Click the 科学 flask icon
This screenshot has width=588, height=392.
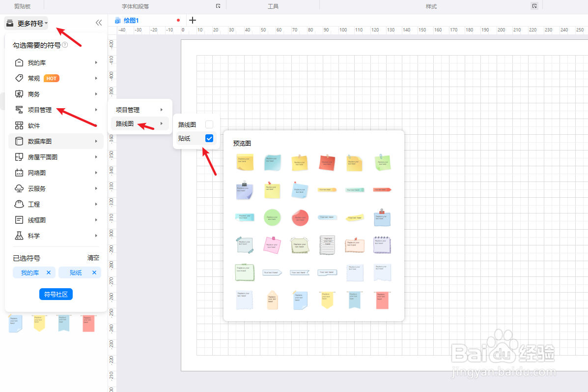click(x=19, y=236)
